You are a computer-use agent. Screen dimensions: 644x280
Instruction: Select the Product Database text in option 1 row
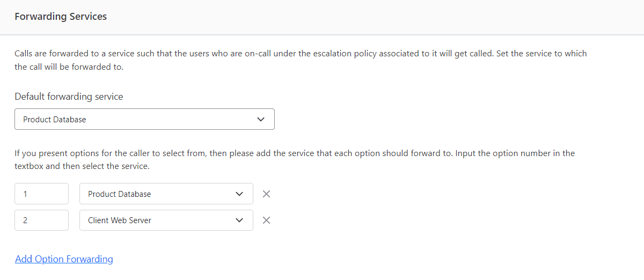click(120, 194)
